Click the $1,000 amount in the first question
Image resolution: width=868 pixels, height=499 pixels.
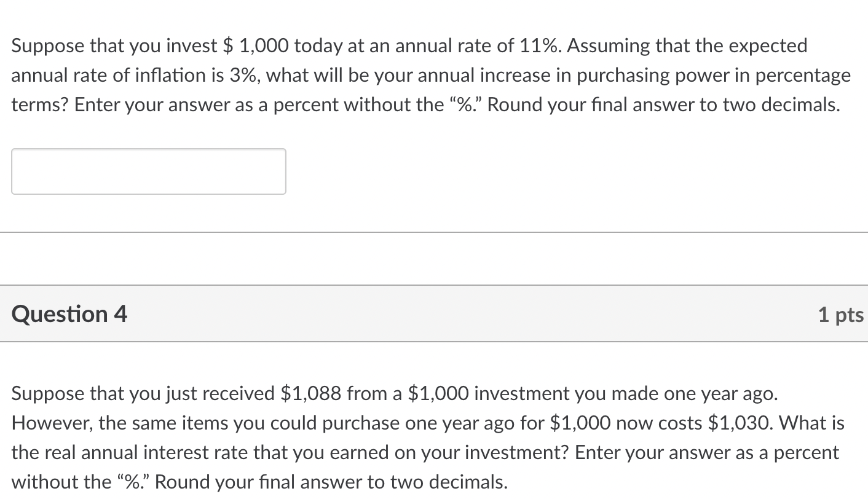[254, 45]
